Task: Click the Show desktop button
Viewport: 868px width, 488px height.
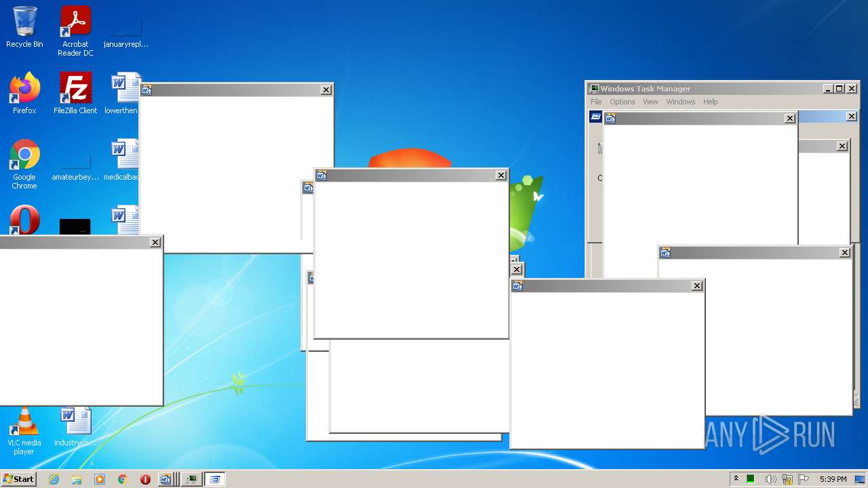Action: pyautogui.click(x=860, y=479)
